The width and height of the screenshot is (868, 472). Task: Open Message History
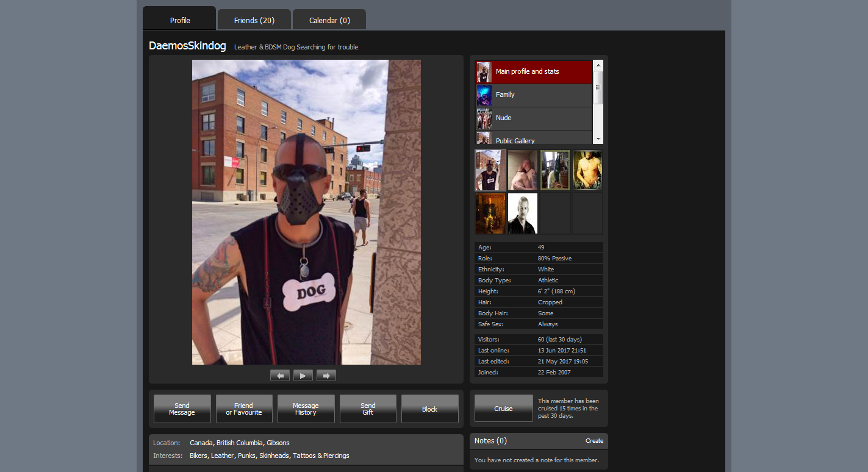[306, 409]
